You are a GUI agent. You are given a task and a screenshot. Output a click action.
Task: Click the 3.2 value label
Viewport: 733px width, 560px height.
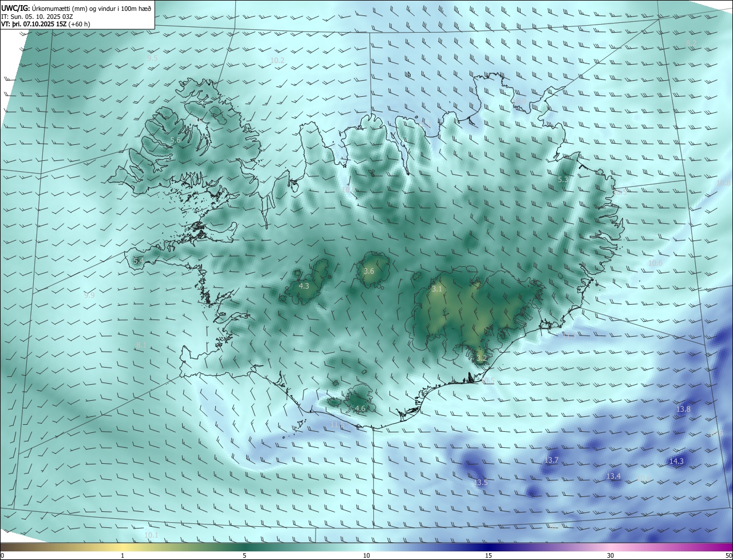[x=482, y=358]
